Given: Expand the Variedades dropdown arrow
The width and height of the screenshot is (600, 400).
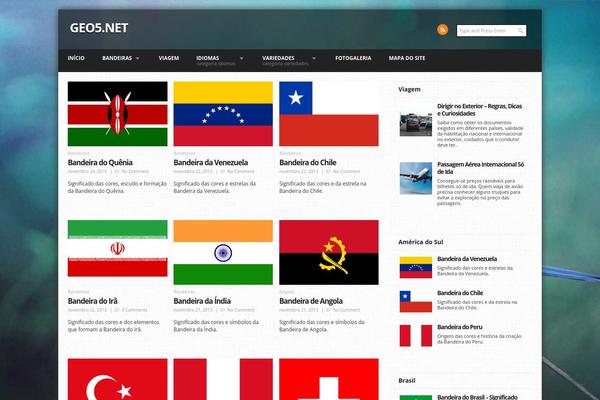Looking at the screenshot, I should (x=314, y=58).
